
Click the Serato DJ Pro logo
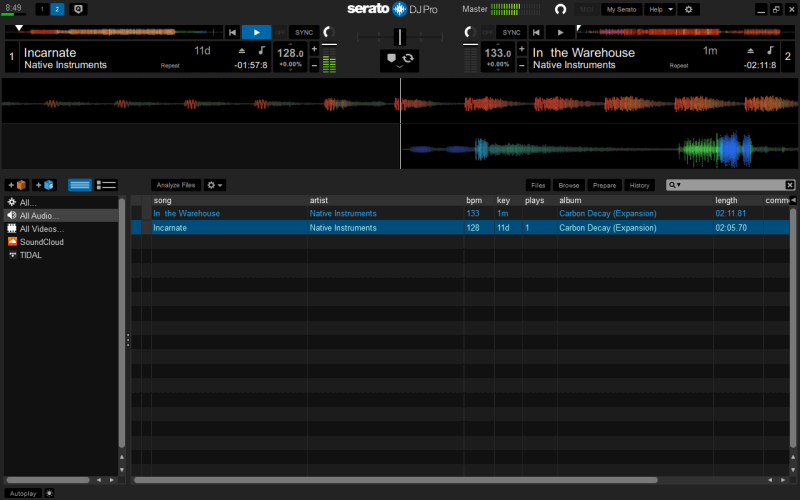[392, 9]
